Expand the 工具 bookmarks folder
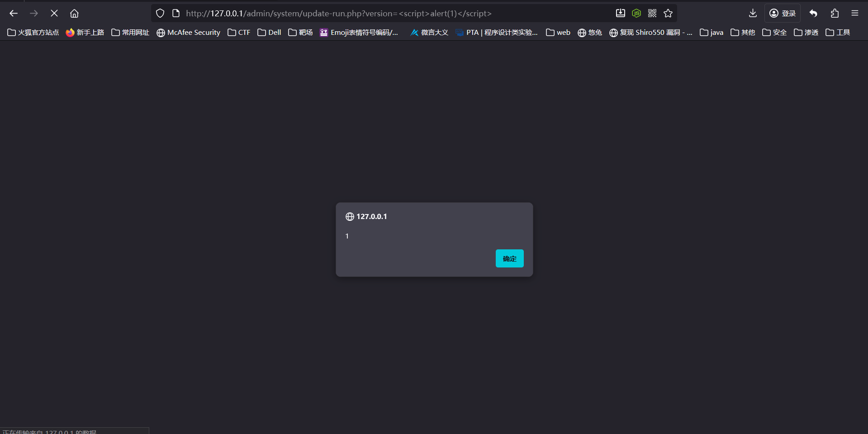Screen dimensions: 868x434 [838, 33]
